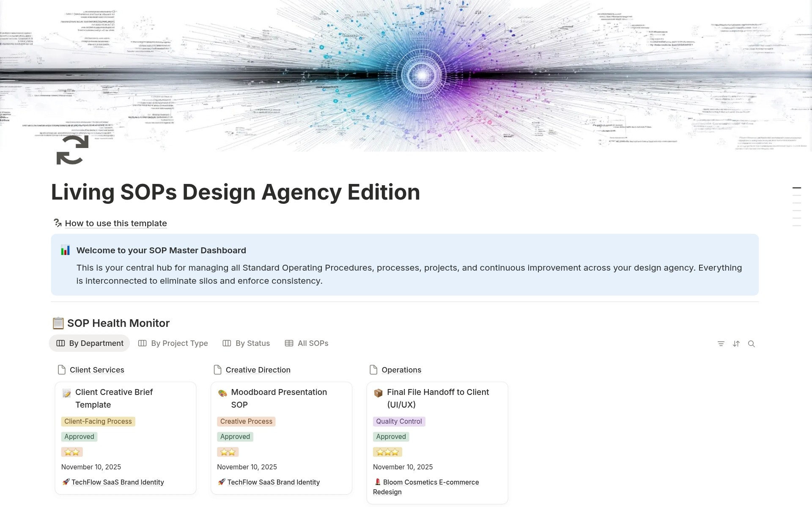Click the search icon on the SOP Health Monitor
Viewport: 812px width, 507px height.
pos(752,343)
